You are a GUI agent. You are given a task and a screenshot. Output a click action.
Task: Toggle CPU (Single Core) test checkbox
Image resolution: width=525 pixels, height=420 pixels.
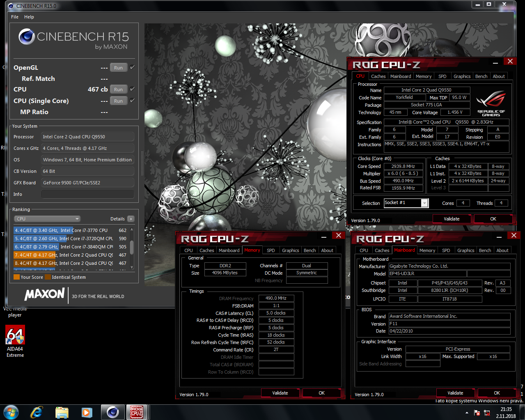[132, 100]
